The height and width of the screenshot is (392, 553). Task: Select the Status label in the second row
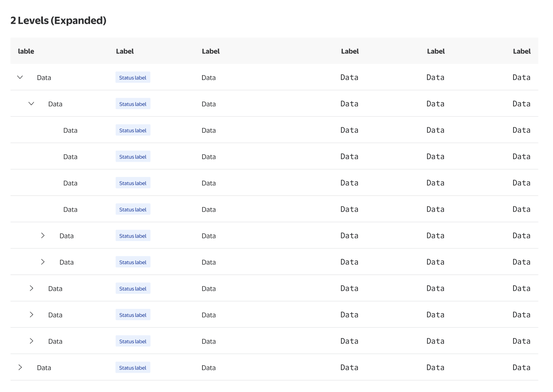pos(133,104)
